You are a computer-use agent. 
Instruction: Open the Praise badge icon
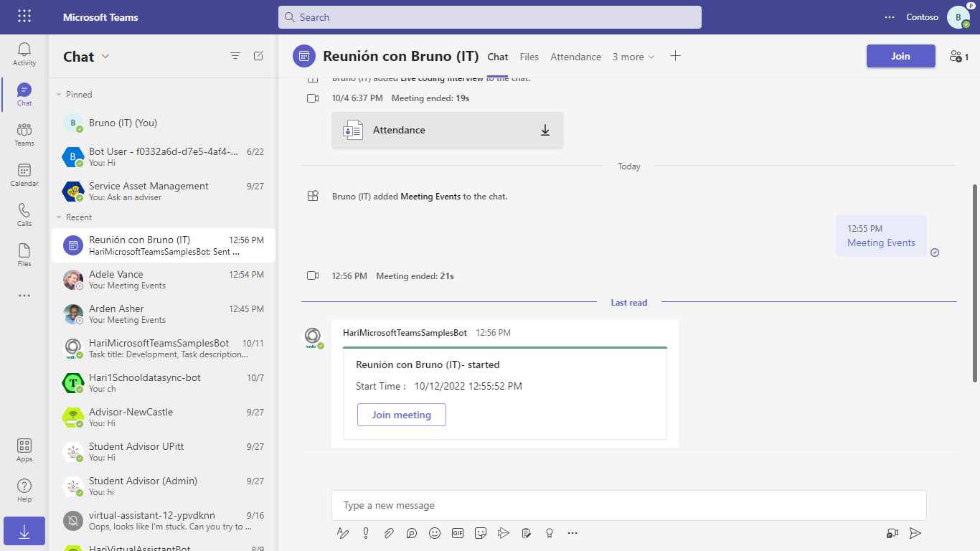550,533
